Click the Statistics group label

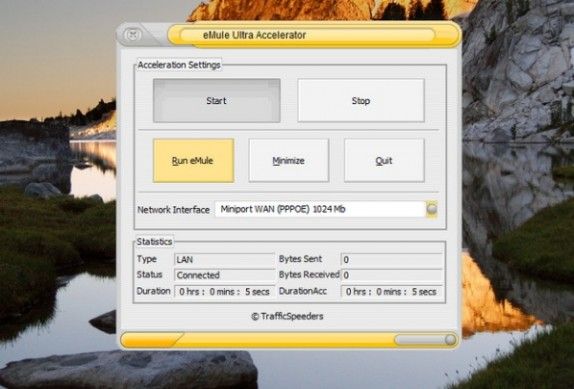pyautogui.click(x=154, y=242)
